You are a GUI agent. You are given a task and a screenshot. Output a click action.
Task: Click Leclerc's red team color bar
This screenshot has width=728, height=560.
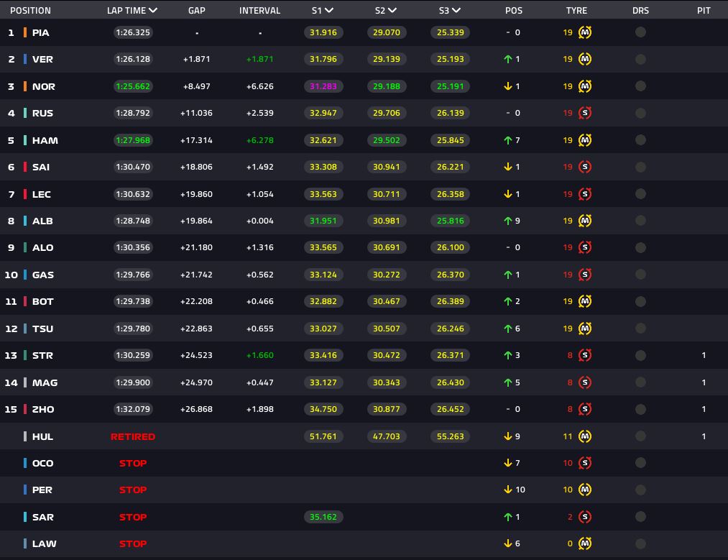[x=25, y=194]
